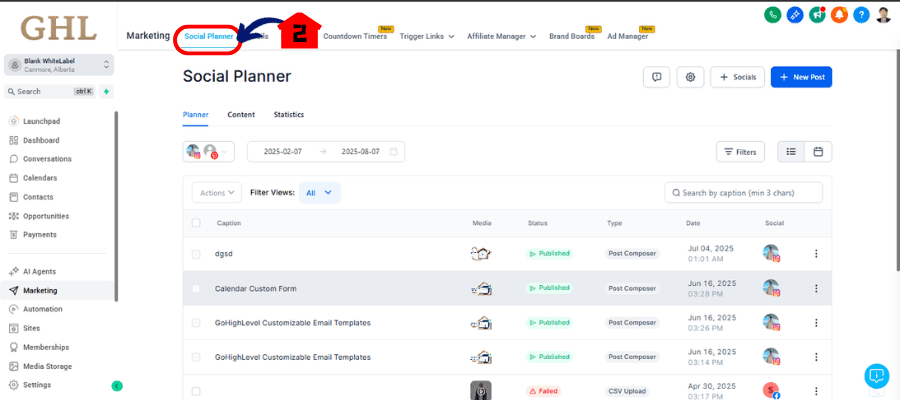
Task: Open options menu for Calendar Custom Form post
Action: click(816, 288)
